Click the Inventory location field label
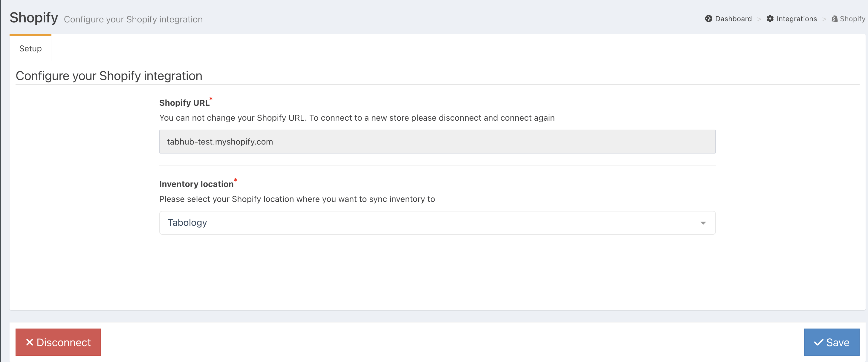 (196, 184)
